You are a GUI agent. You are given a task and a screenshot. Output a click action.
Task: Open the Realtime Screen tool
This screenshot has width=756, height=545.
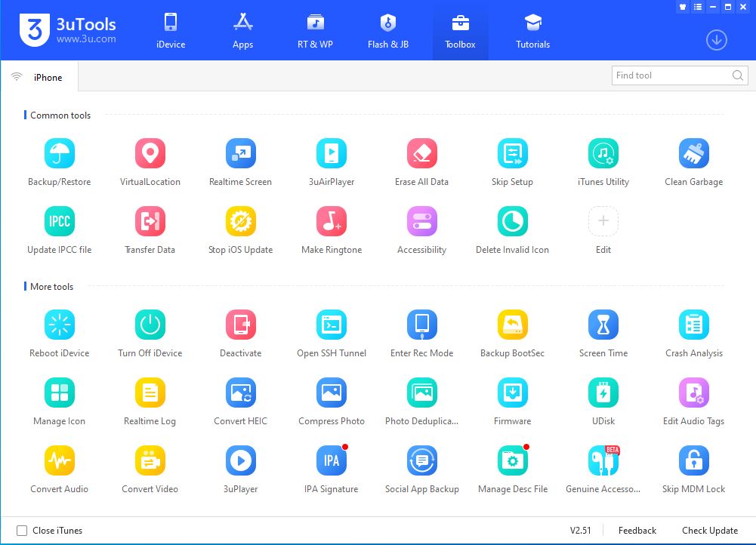pos(240,154)
